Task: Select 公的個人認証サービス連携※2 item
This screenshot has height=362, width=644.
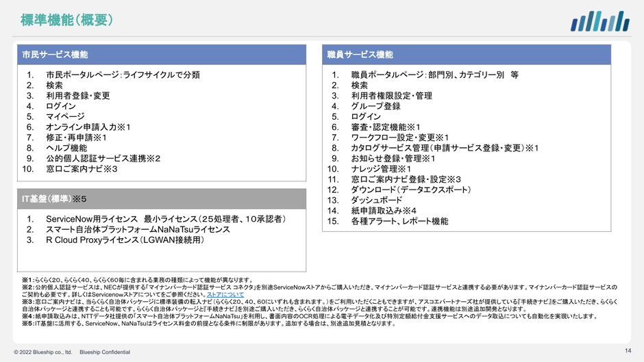Action: point(103,158)
